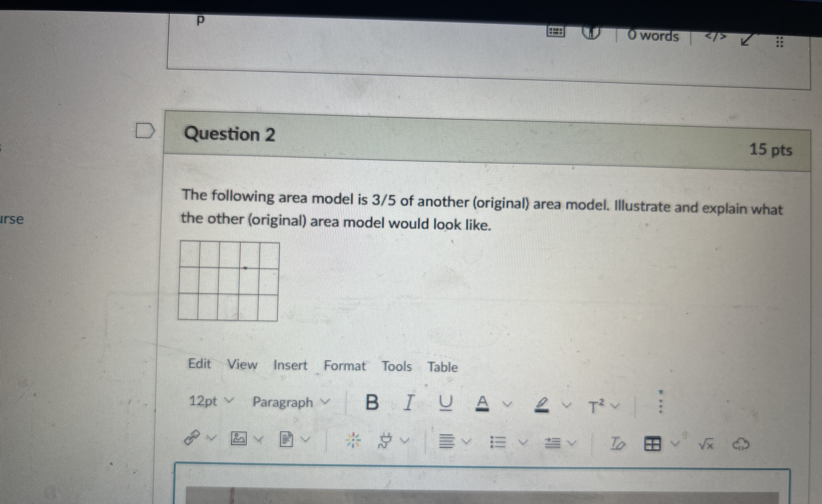822x504 pixels.
Task: Click the insert image icon
Action: [239, 438]
